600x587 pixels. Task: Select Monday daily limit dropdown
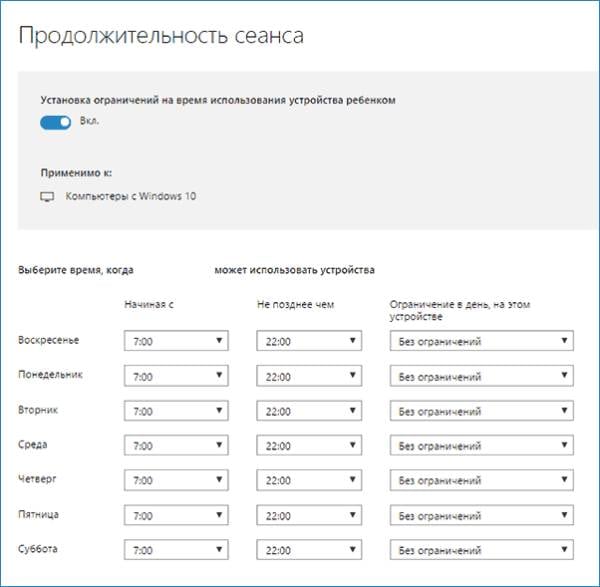[x=481, y=377]
